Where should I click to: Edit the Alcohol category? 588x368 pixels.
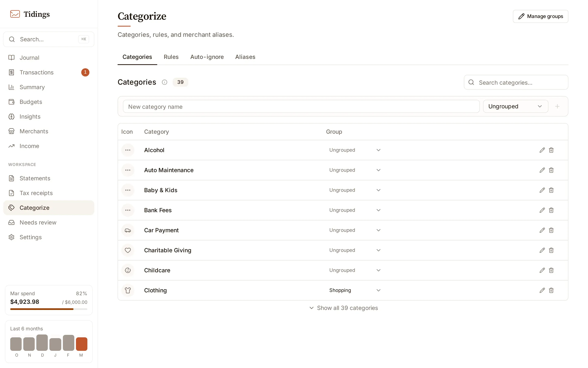(542, 150)
